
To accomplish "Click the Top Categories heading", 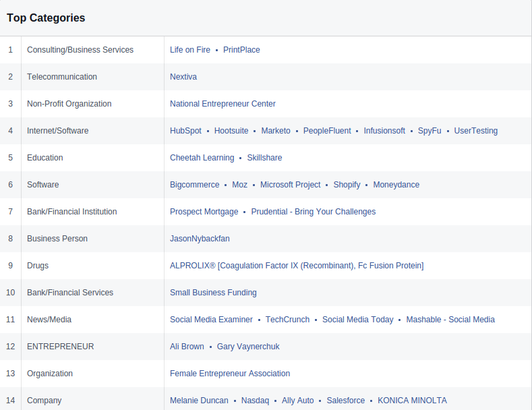I will pyautogui.click(x=46, y=18).
